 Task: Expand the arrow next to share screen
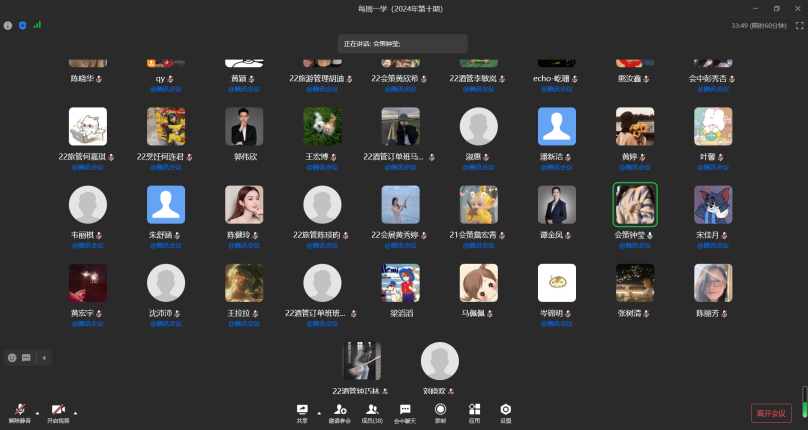tap(319, 412)
